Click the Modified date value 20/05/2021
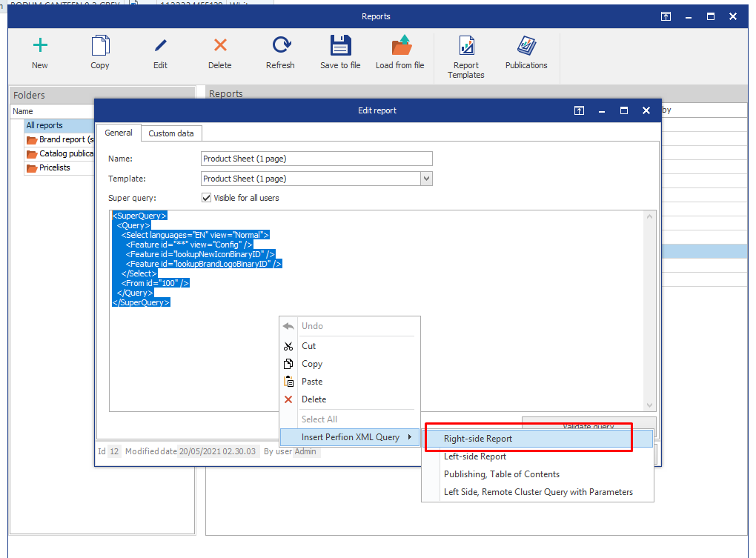This screenshot has width=756, height=558. (217, 451)
